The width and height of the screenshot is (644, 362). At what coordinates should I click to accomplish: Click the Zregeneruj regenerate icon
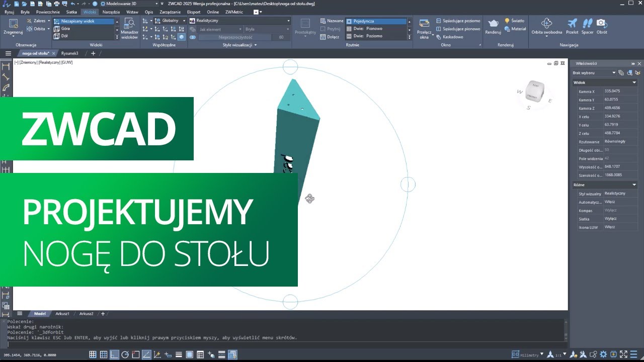click(13, 23)
